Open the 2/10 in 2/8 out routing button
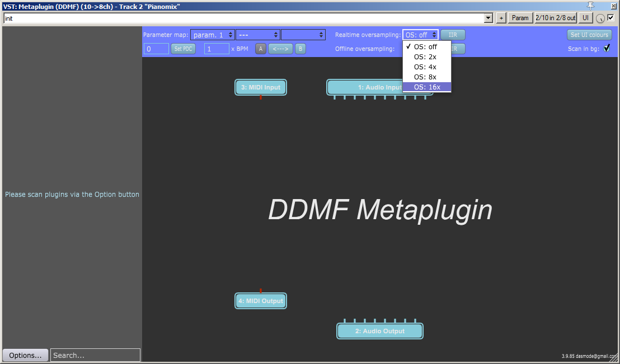620x364 pixels. coord(556,18)
